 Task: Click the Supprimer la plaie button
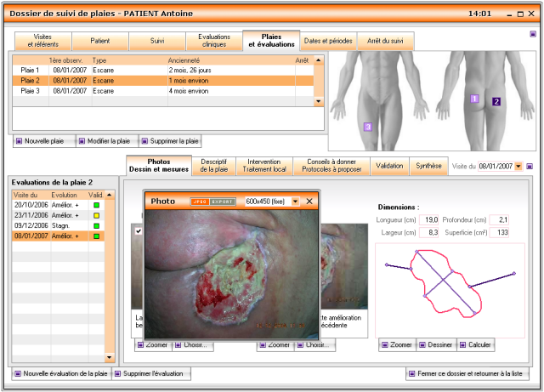pyautogui.click(x=170, y=141)
